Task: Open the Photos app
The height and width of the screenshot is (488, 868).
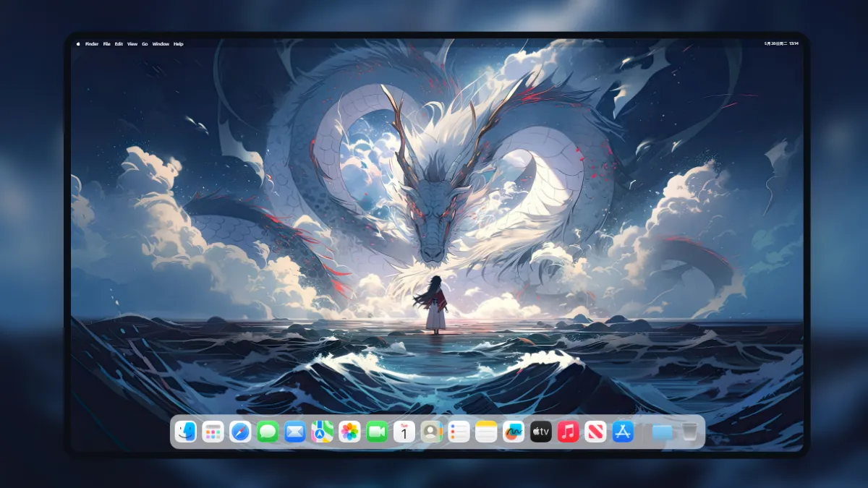Action: coord(349,432)
